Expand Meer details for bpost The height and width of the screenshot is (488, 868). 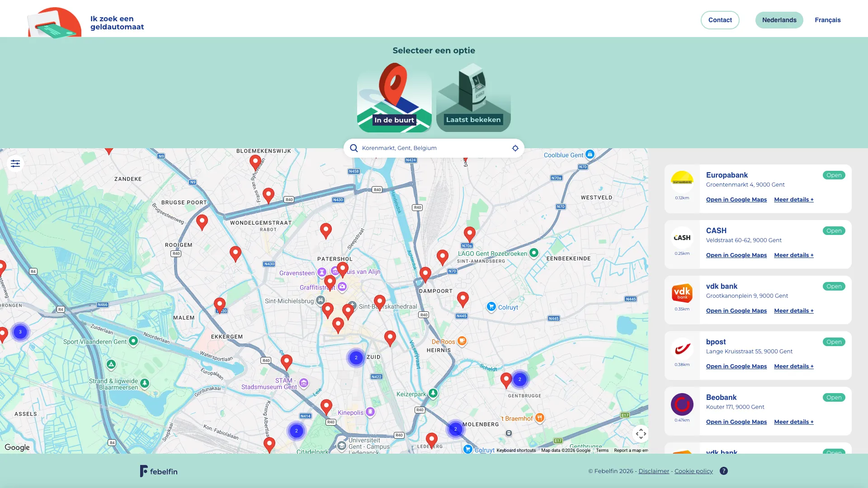tap(794, 366)
